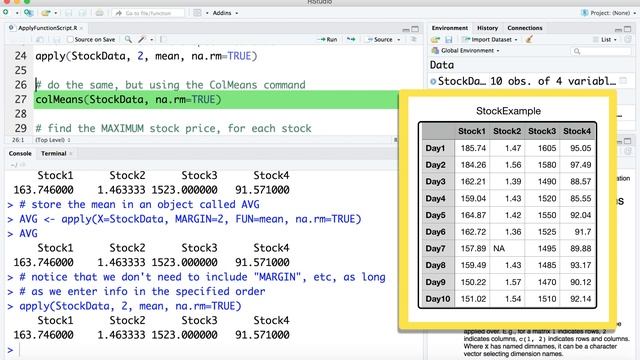Screen dimensions: 640x360
Task: Click the console working directory arrow icon
Action: tap(22, 165)
